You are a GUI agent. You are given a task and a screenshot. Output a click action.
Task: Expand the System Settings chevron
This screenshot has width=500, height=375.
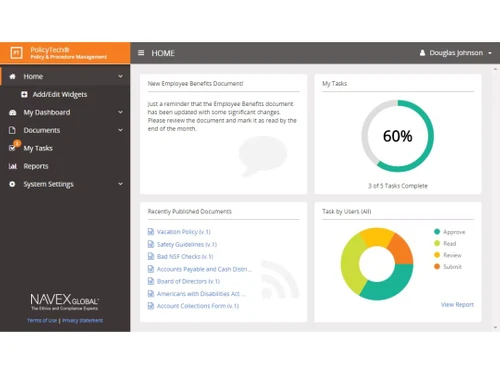pos(120,184)
